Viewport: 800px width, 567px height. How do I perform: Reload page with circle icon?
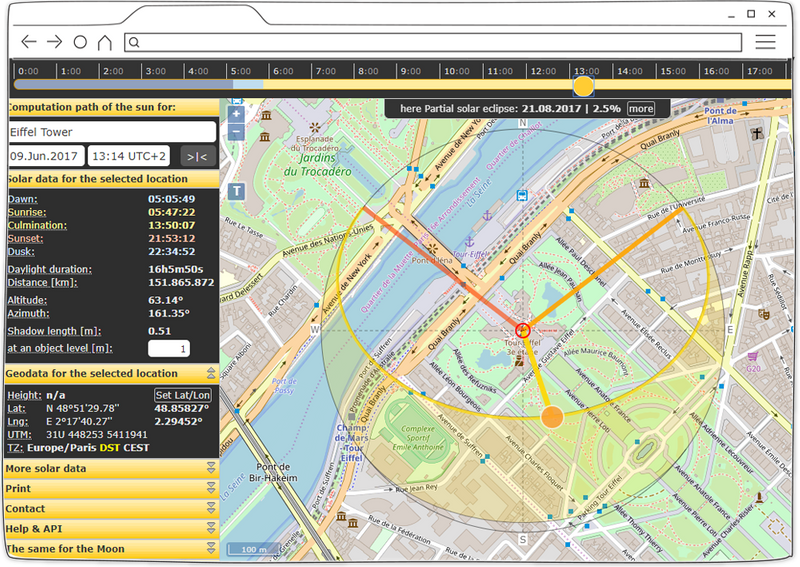80,42
